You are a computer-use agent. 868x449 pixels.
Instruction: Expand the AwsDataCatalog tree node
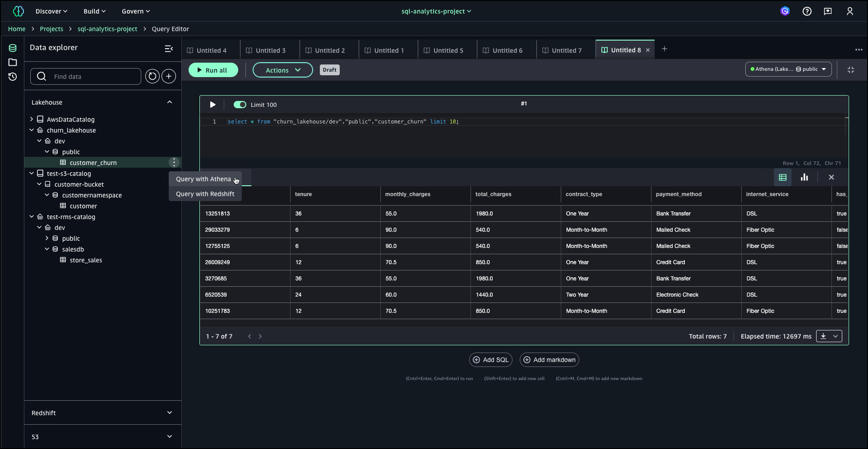(32, 119)
